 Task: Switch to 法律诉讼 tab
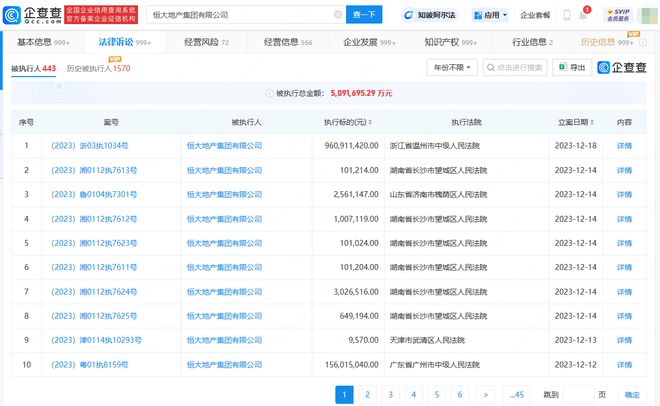(x=125, y=42)
